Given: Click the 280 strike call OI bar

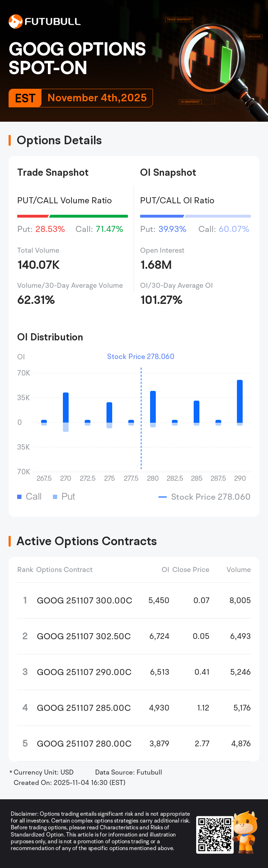Looking at the screenshot, I should 153,407.
